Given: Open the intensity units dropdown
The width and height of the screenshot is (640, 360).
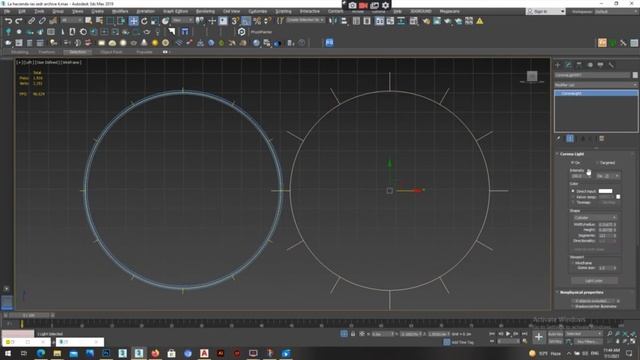Looking at the screenshot, I should [x=608, y=176].
